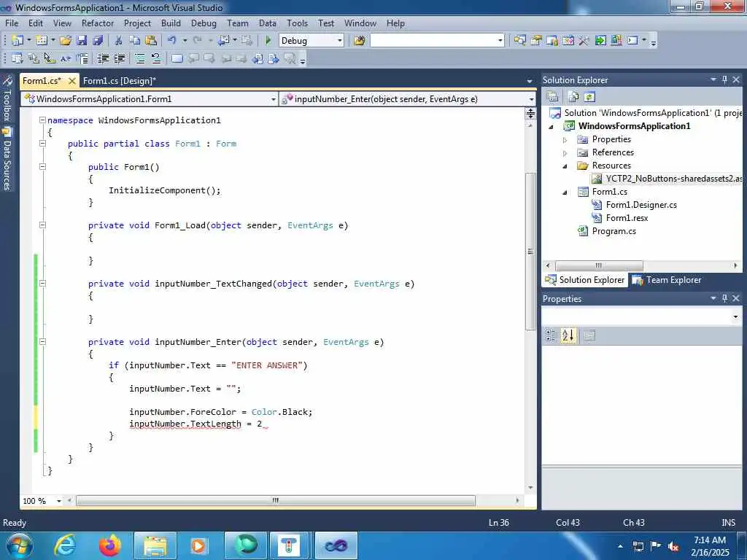Collapse the Form1.cs node in Solution Explorer

tap(565, 192)
